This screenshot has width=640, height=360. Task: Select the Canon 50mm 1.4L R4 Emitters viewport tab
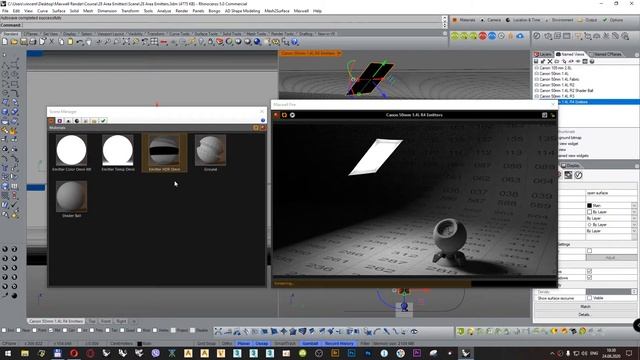click(56, 322)
